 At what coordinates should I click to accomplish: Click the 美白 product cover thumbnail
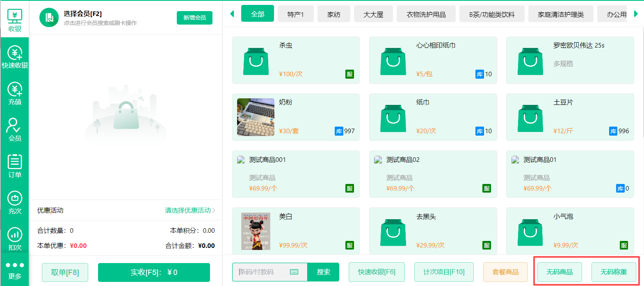pyautogui.click(x=256, y=232)
